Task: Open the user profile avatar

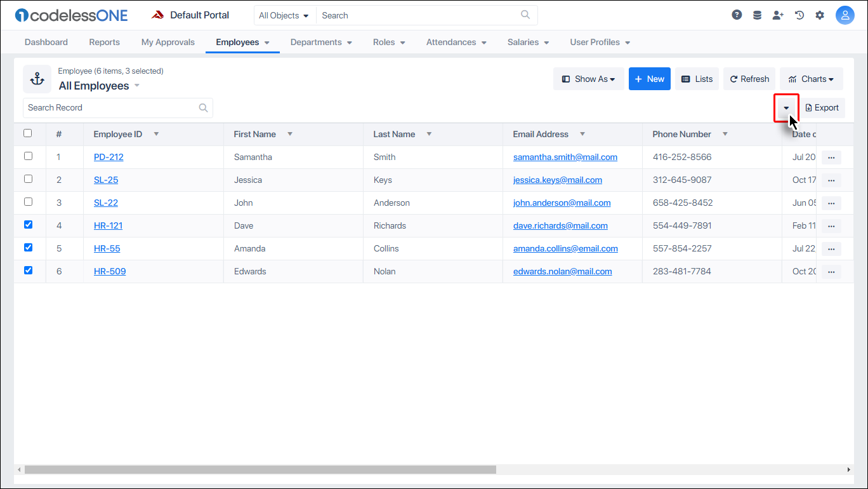Action: coord(845,14)
